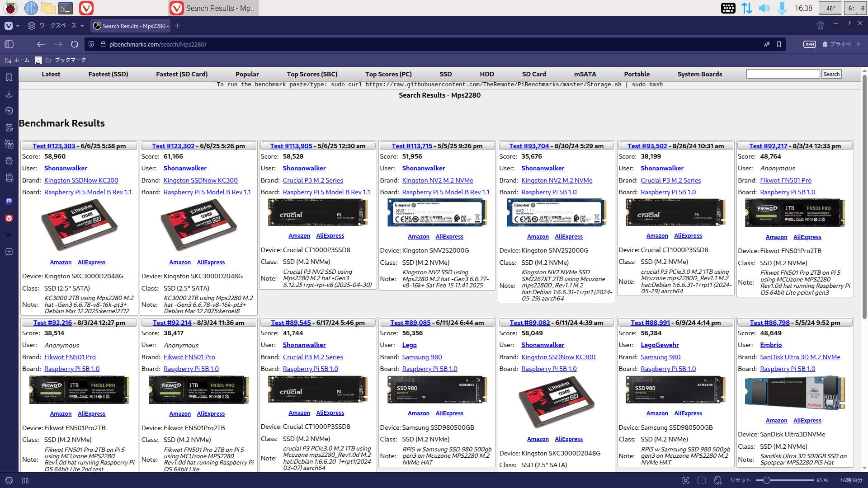Open the History panel in the sidebar
868x488 pixels.
tap(9, 111)
